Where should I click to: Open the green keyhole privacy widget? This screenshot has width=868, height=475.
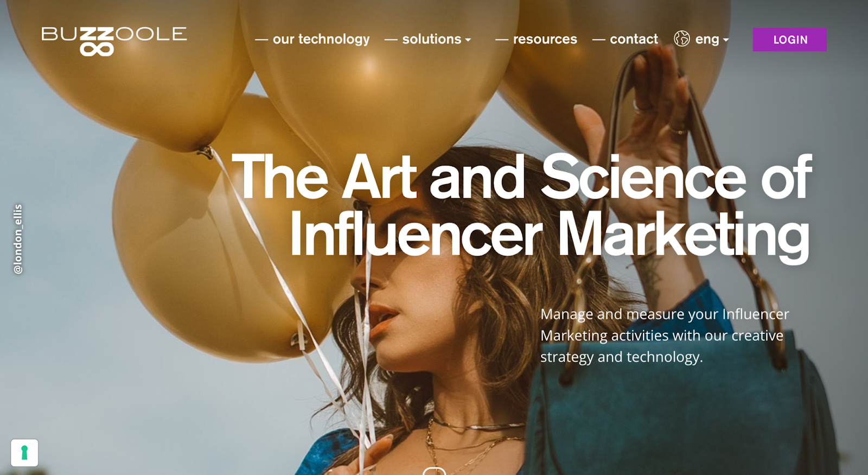tap(24, 453)
